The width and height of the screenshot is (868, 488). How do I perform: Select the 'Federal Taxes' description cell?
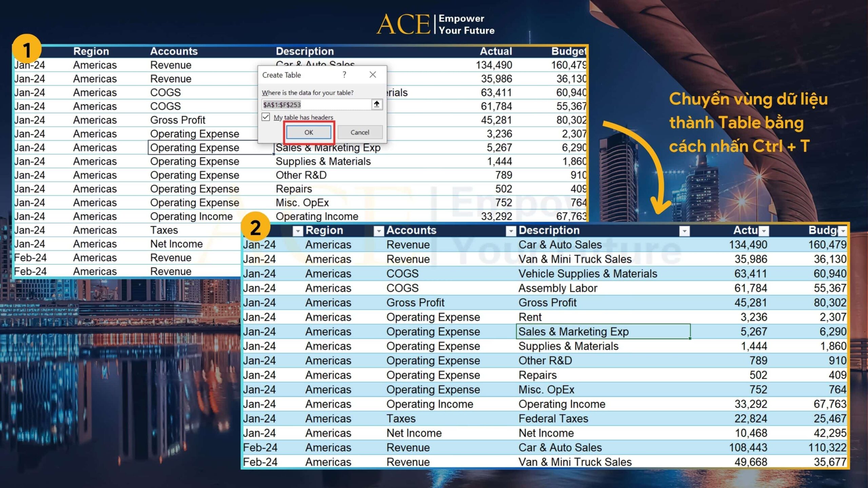tap(553, 419)
